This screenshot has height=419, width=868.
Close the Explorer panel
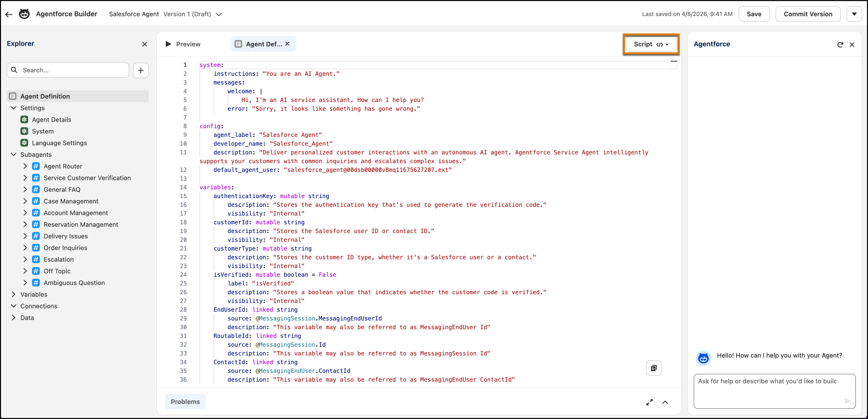[145, 44]
